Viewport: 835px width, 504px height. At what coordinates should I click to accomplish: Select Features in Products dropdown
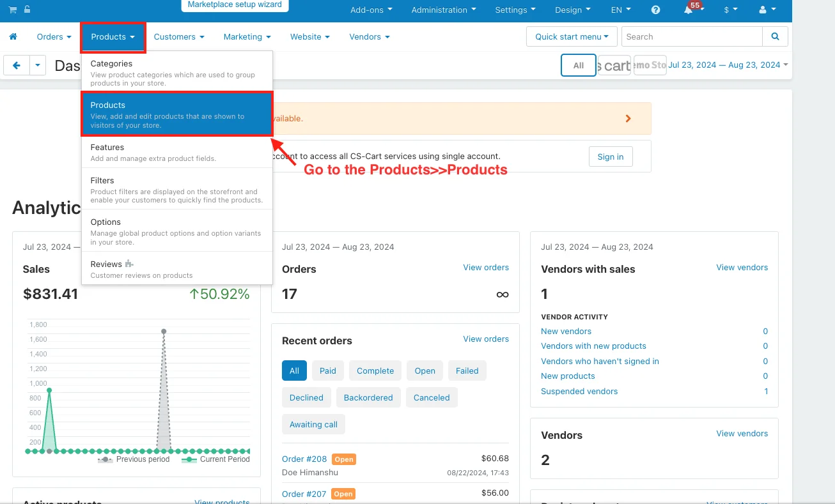coord(177,152)
